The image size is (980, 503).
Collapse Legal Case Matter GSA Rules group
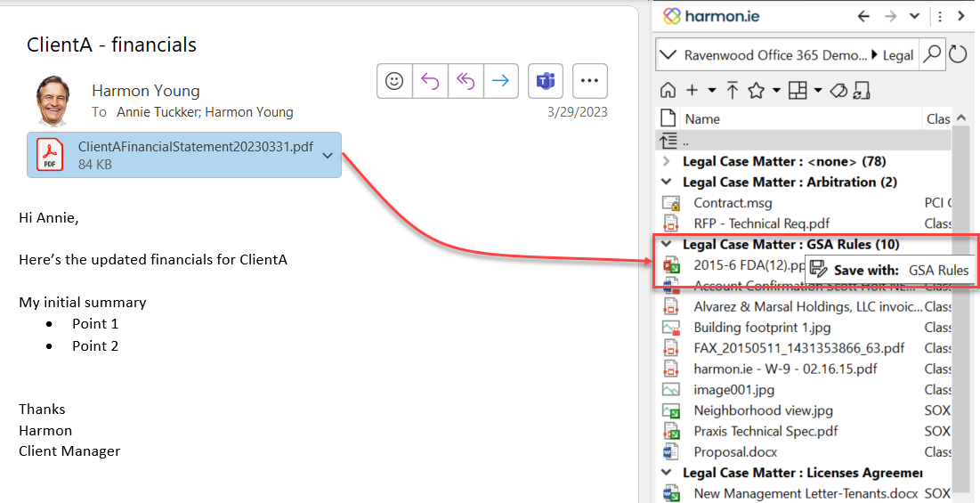667,244
